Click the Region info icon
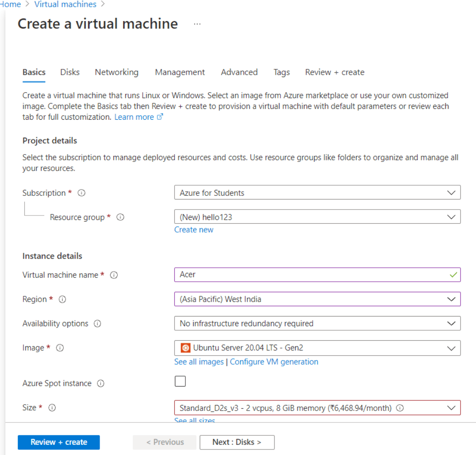Screen dimensions: 476x455 (x=62, y=300)
